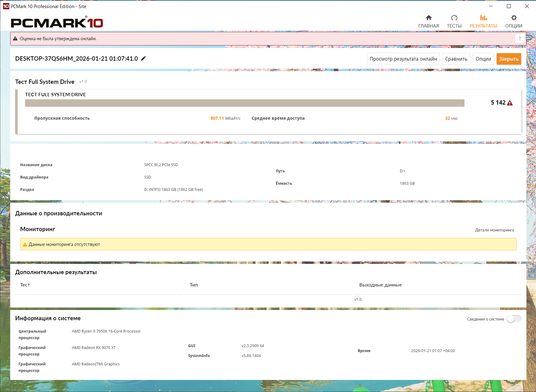Click the Full System Drive score bar
The height and width of the screenshot is (392, 536).
click(245, 103)
